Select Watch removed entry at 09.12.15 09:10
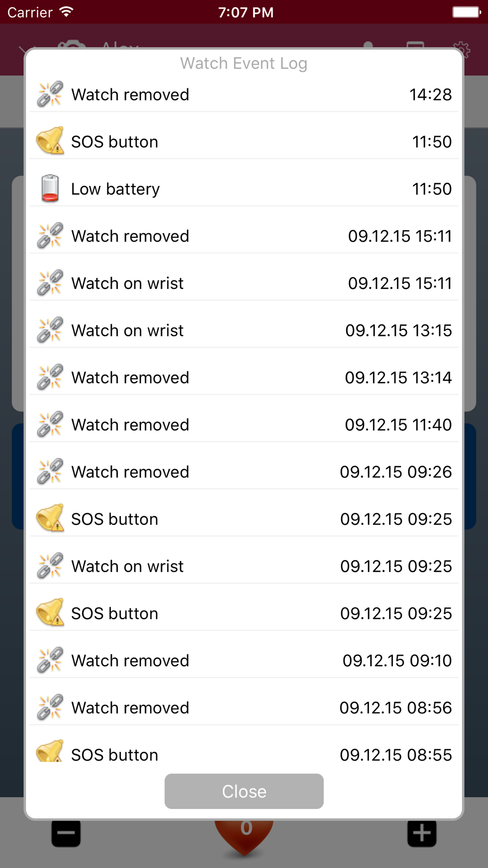 (244, 661)
